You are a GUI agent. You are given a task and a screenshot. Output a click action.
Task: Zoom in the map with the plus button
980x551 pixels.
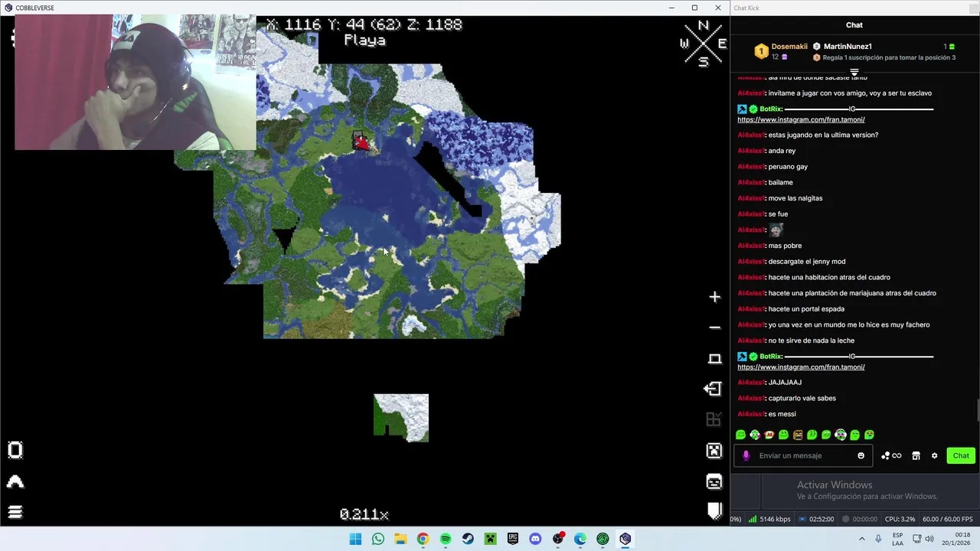[714, 297]
